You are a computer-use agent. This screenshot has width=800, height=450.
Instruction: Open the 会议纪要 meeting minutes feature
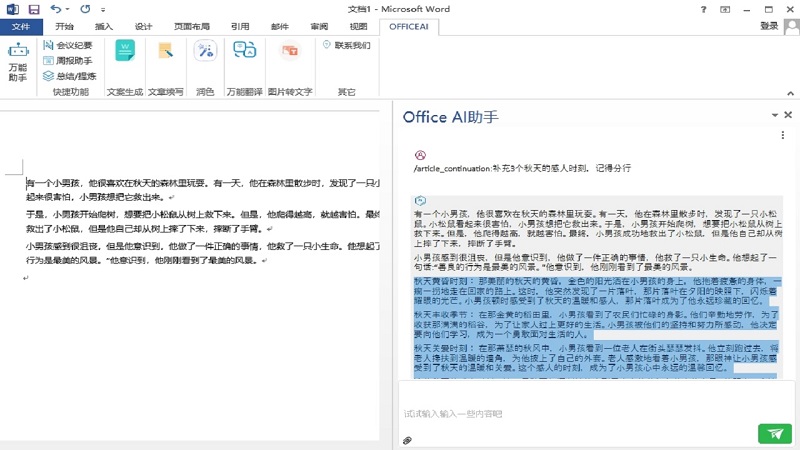click(68, 45)
